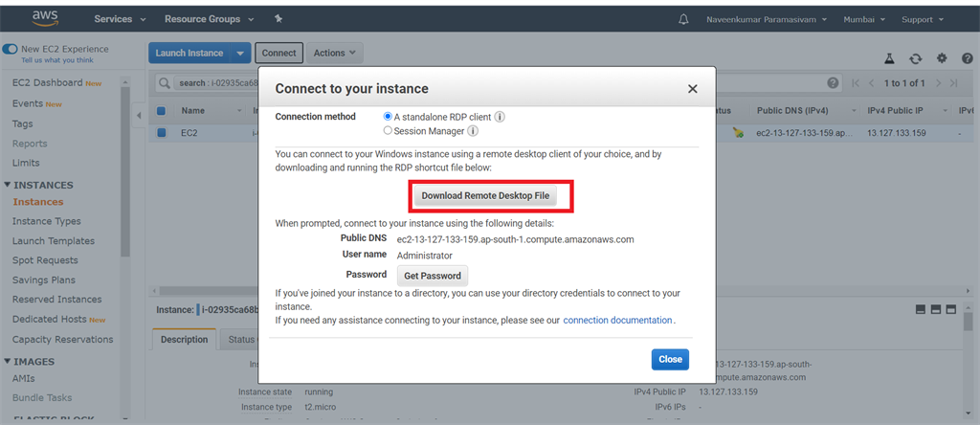This screenshot has height=425, width=980.
Task: Open AMIs in the sidebar
Action: [x=24, y=378]
